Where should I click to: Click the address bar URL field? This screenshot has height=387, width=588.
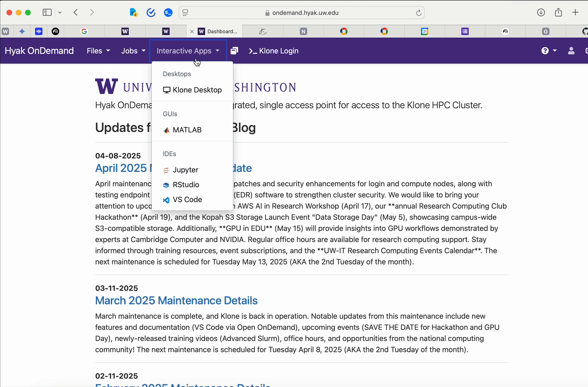(302, 13)
